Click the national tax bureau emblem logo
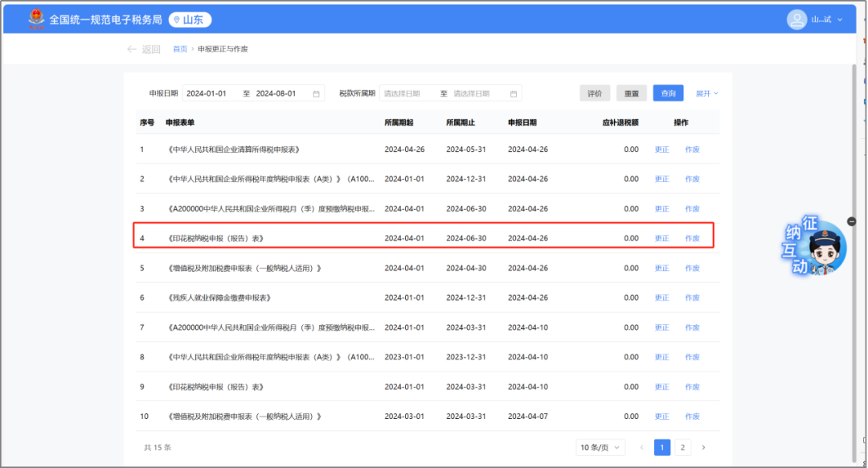The height and width of the screenshot is (468, 868). [35, 18]
